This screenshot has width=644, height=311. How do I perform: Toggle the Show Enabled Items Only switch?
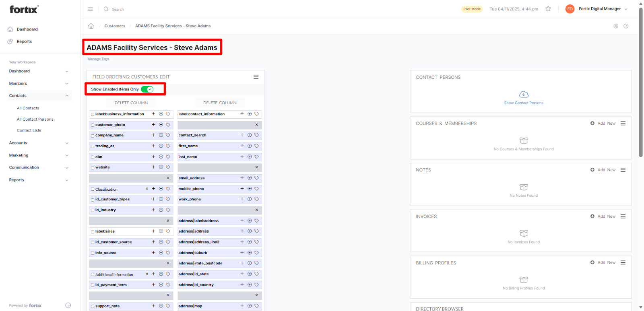coord(147,89)
